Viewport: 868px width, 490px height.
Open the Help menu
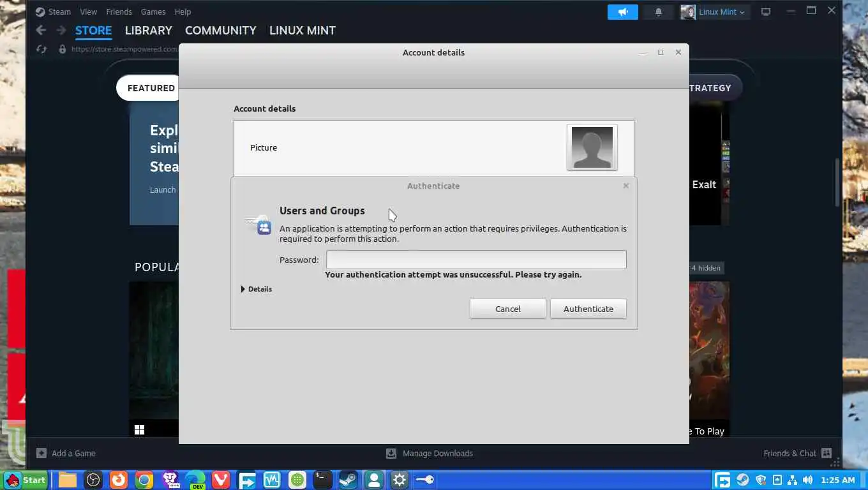click(x=183, y=12)
